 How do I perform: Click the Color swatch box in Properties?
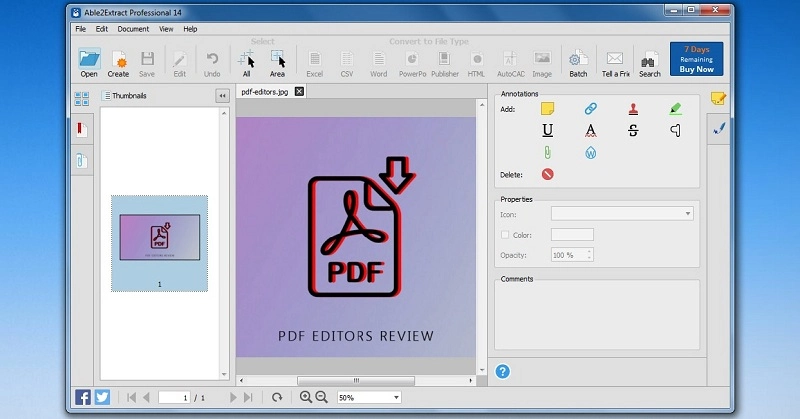[572, 235]
